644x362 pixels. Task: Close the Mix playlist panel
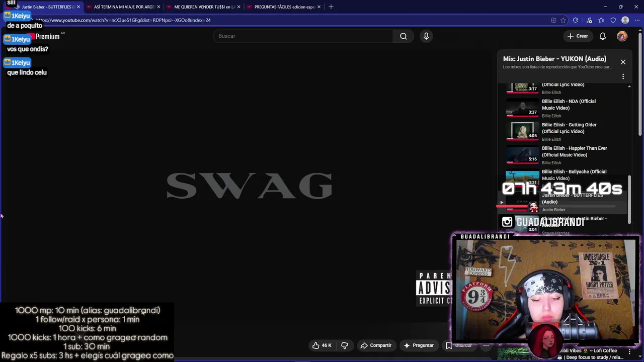(x=623, y=62)
